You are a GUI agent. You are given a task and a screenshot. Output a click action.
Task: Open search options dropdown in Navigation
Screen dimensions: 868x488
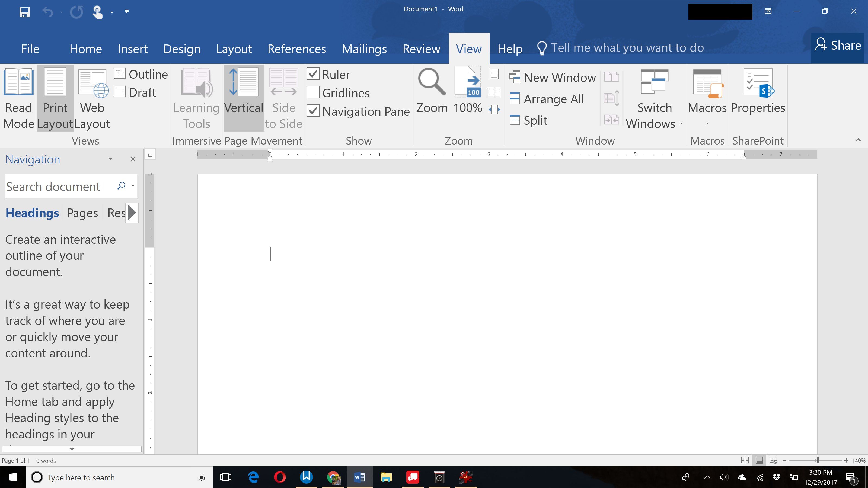133,186
